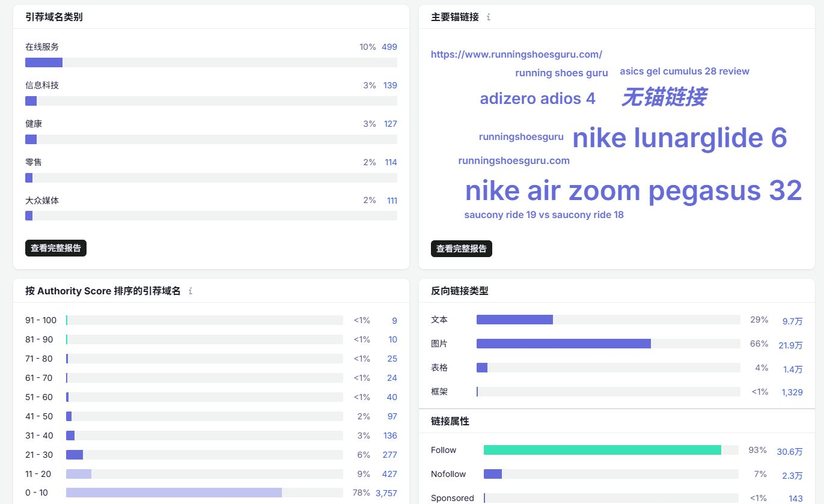Open the 21.9万 count for 图片 backlinks
This screenshot has width=824, height=504.
coord(790,345)
